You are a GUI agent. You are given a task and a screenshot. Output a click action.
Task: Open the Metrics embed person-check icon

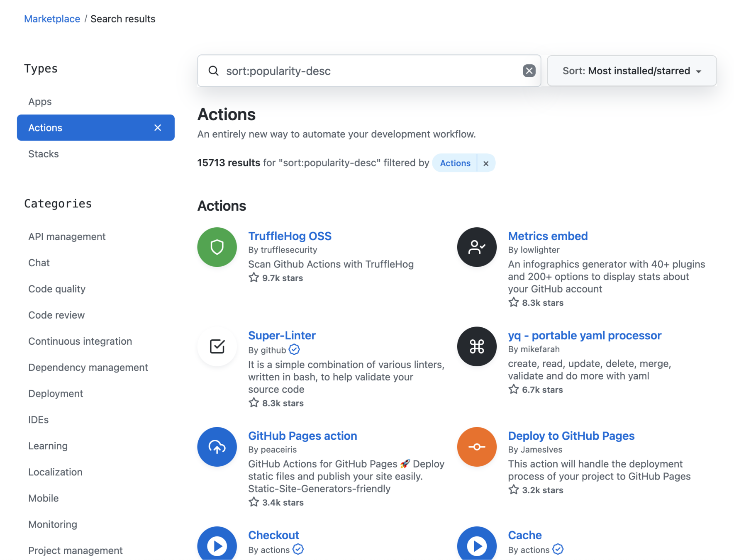[477, 247]
